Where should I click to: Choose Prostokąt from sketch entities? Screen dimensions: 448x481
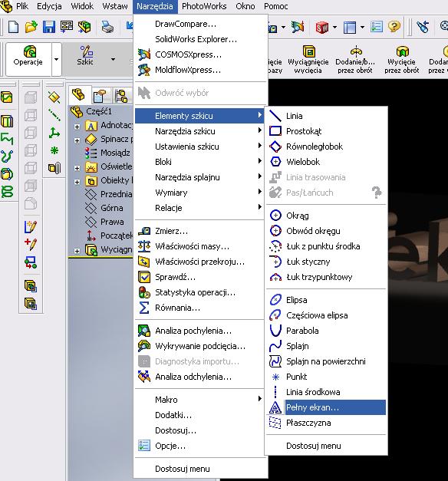(x=326, y=131)
